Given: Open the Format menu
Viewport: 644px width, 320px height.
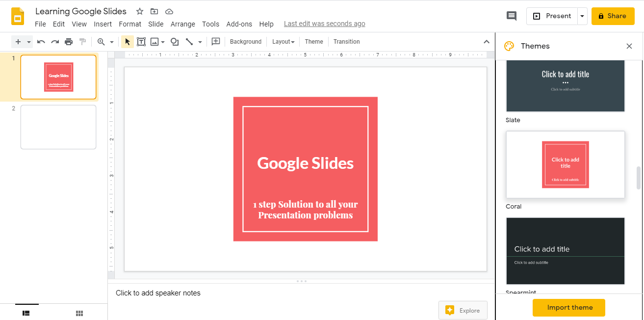Looking at the screenshot, I should click(x=130, y=24).
